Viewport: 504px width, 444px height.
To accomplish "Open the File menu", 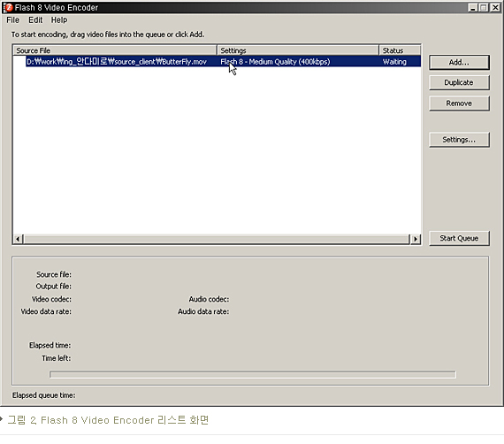I will point(13,20).
